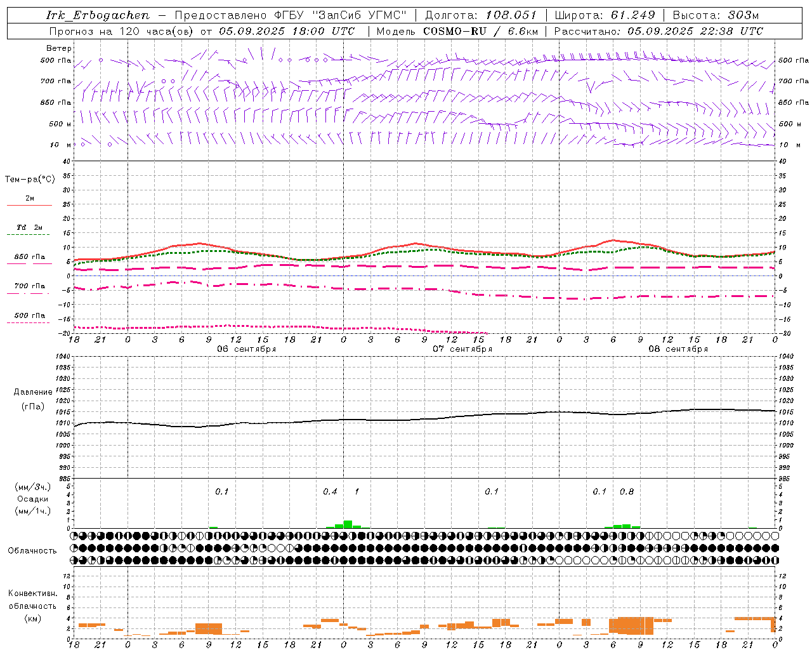The height and width of the screenshot is (650, 812).
Task: Click the 'Конвективн.' convective cloud label
Action: (32, 594)
